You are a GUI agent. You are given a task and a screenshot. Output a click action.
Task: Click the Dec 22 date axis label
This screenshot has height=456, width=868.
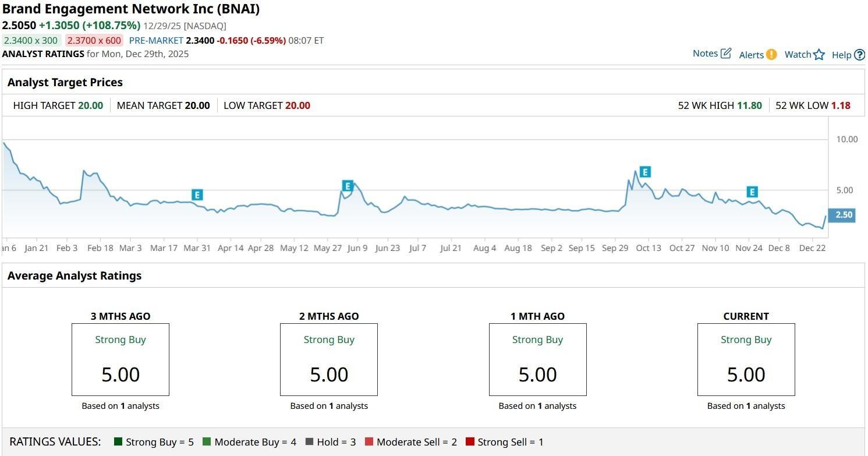pyautogui.click(x=812, y=248)
